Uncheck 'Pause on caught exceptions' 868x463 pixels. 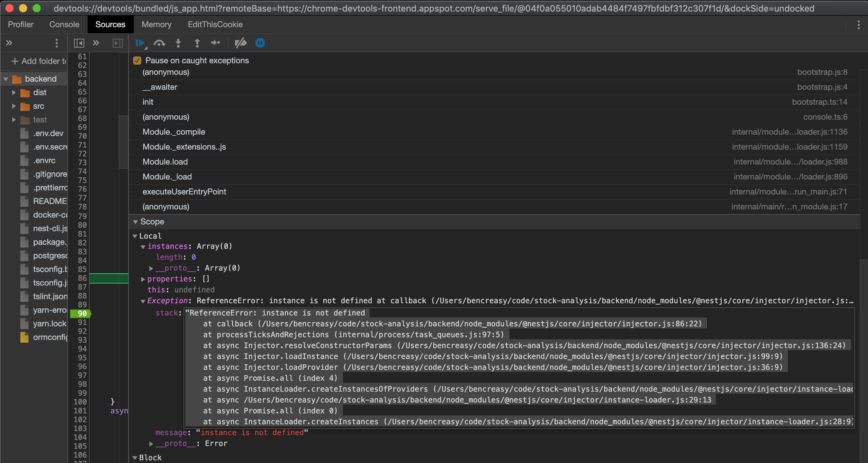137,60
